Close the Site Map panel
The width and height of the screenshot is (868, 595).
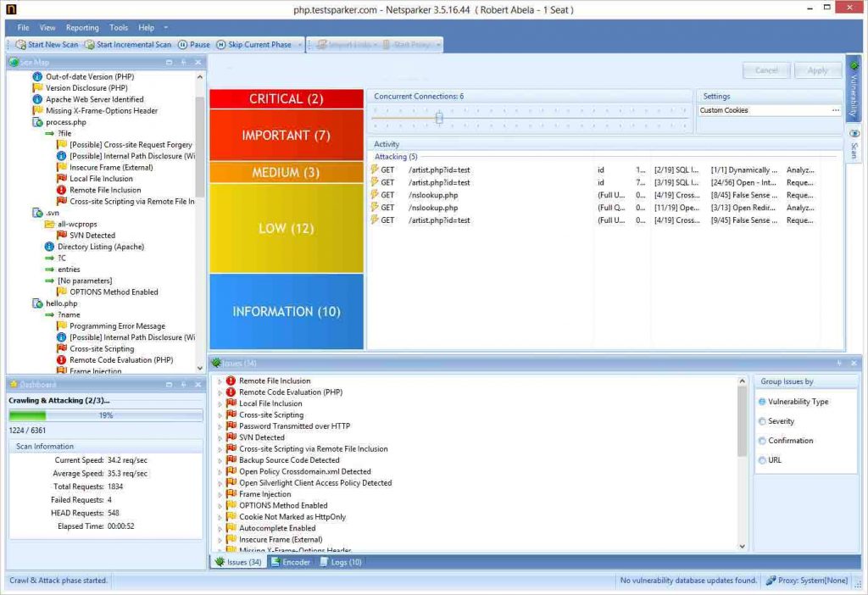(x=198, y=62)
